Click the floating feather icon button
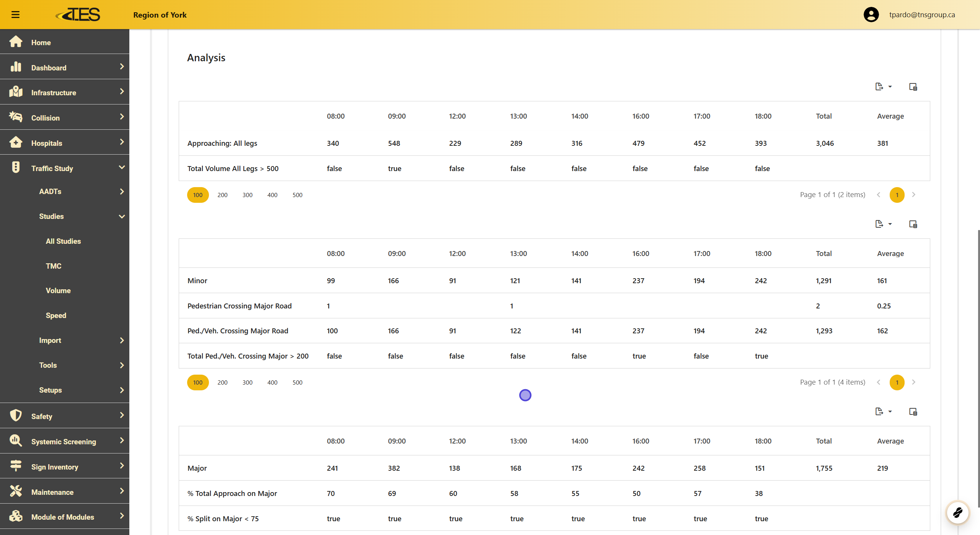 tap(957, 512)
